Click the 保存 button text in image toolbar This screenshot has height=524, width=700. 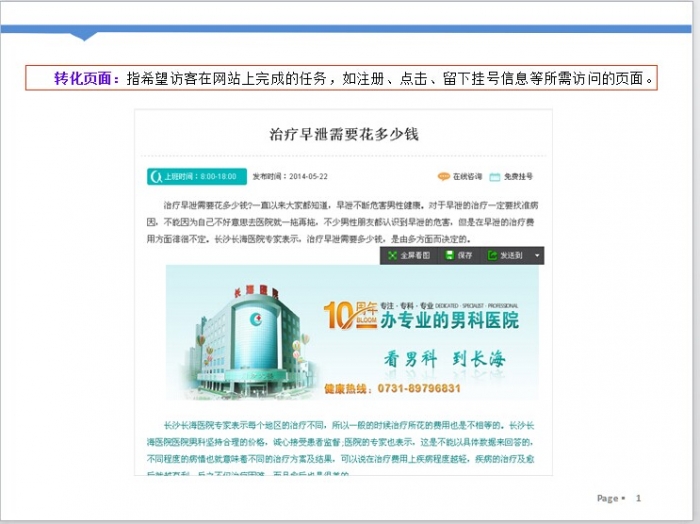coord(465,256)
